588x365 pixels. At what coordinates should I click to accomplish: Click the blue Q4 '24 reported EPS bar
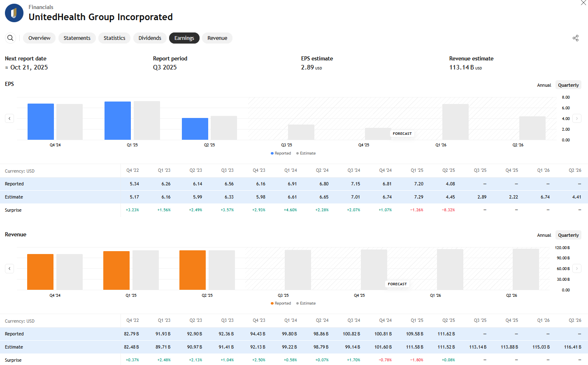point(41,122)
